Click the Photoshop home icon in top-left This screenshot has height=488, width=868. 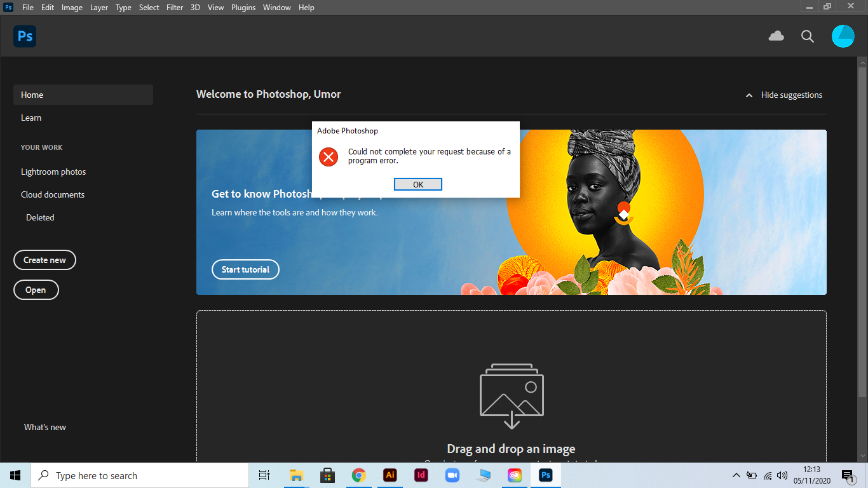coord(24,36)
